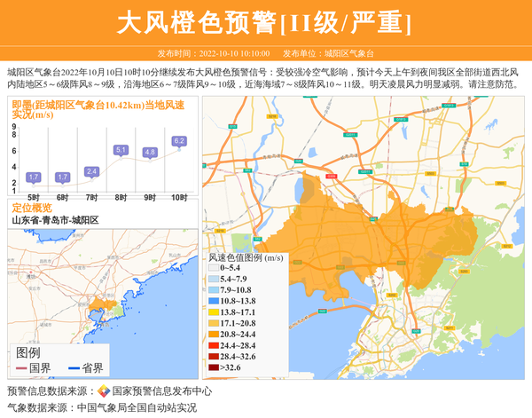Screen dimensions: 532x418
Task: Click the 24.4~28.4 red legend swatch
Action: [213, 345]
